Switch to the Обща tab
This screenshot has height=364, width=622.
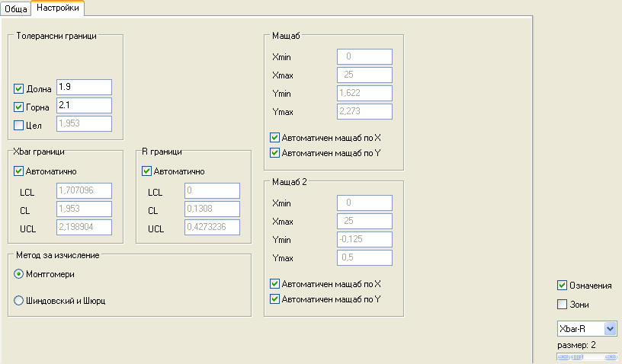16,8
